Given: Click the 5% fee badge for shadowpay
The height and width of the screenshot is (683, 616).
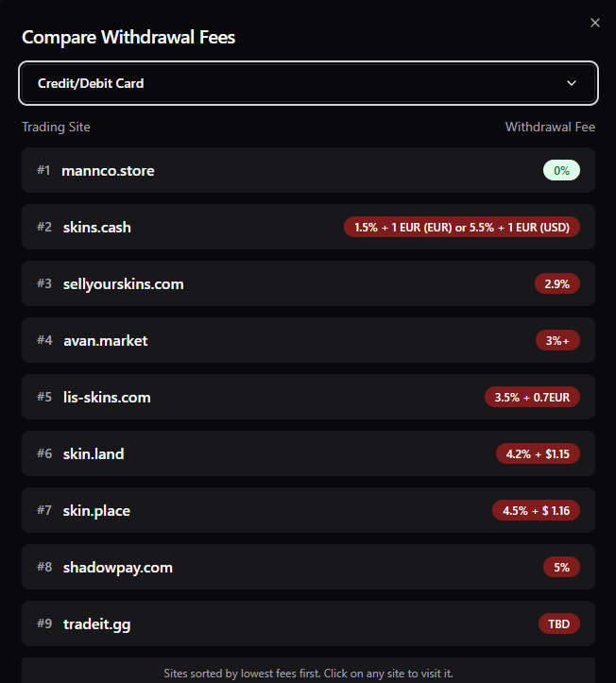Looking at the screenshot, I should coord(561,567).
